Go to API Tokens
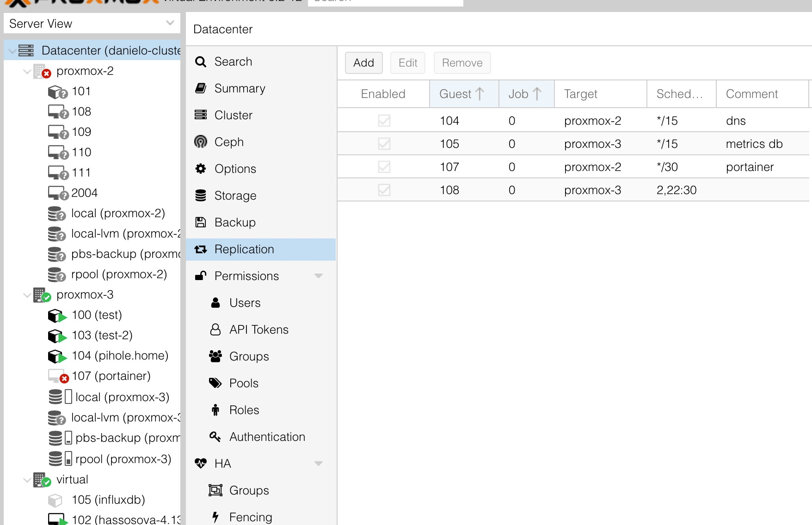Viewport: 812px width, 525px height. 261,330
